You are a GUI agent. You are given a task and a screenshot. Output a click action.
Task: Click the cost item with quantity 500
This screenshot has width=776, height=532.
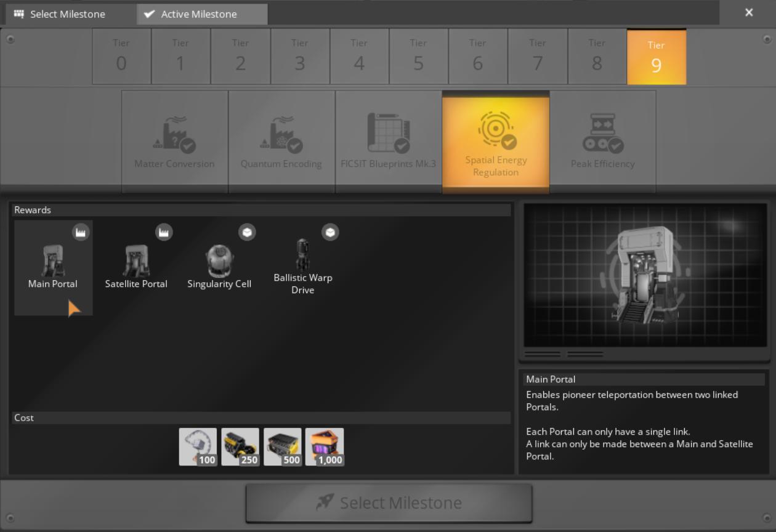(x=283, y=447)
